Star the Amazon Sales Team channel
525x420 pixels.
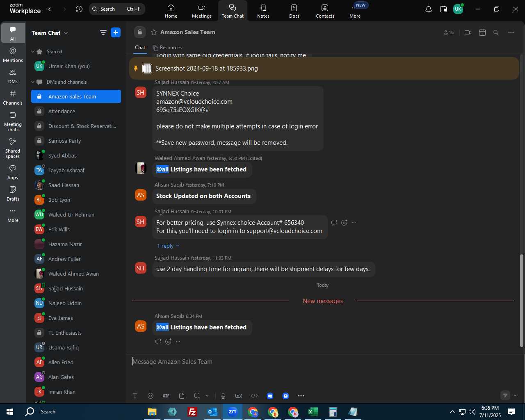coord(154,32)
